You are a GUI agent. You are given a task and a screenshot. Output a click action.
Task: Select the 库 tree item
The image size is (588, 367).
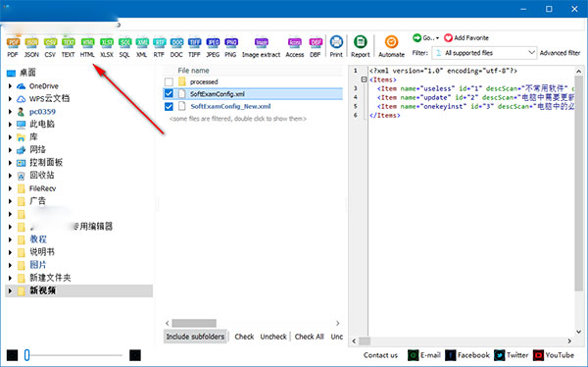[33, 137]
